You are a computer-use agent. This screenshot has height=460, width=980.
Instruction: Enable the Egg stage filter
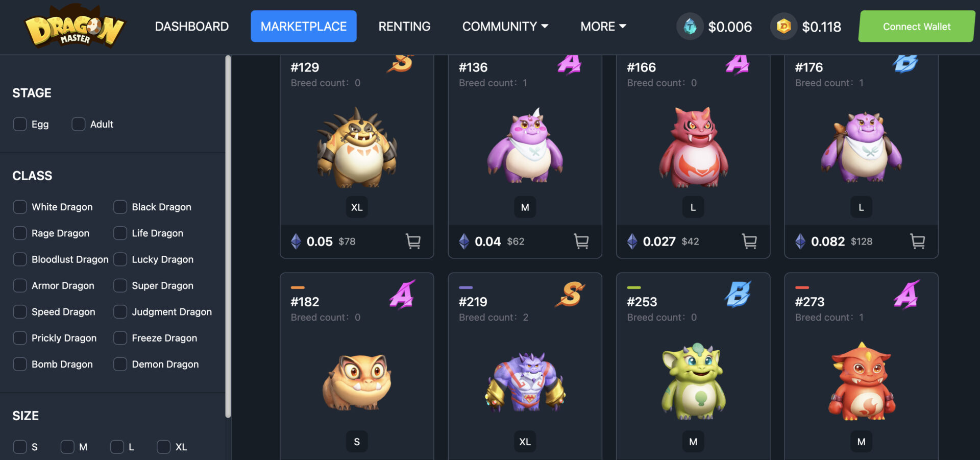pos(20,124)
